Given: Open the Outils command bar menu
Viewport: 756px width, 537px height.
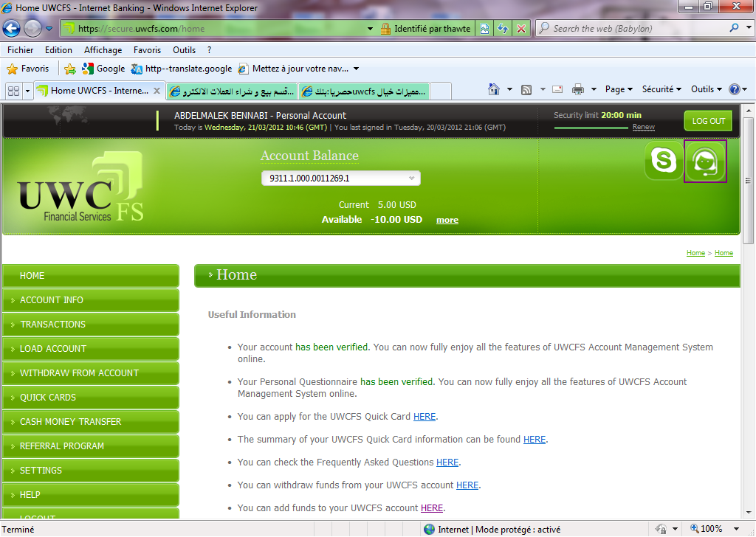Looking at the screenshot, I should [707, 89].
